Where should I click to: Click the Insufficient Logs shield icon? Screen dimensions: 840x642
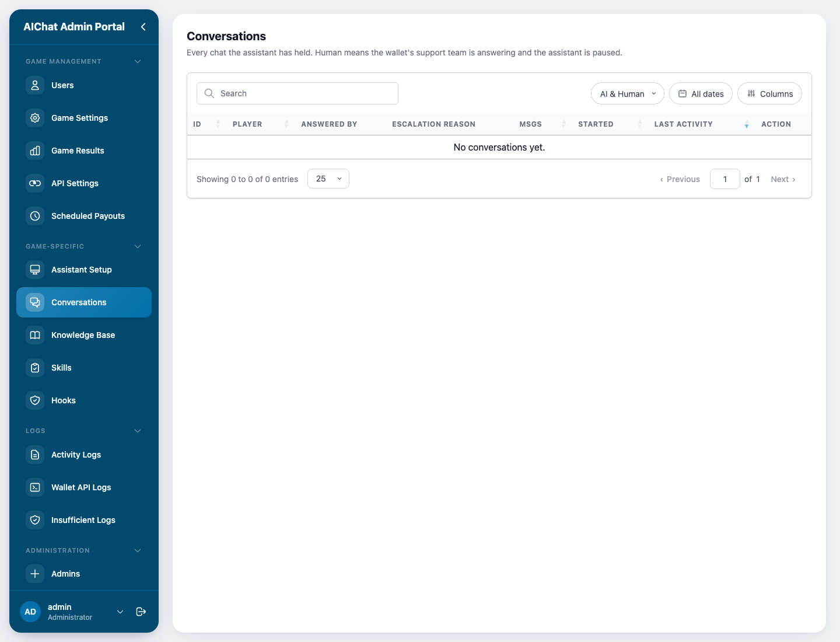tap(35, 520)
